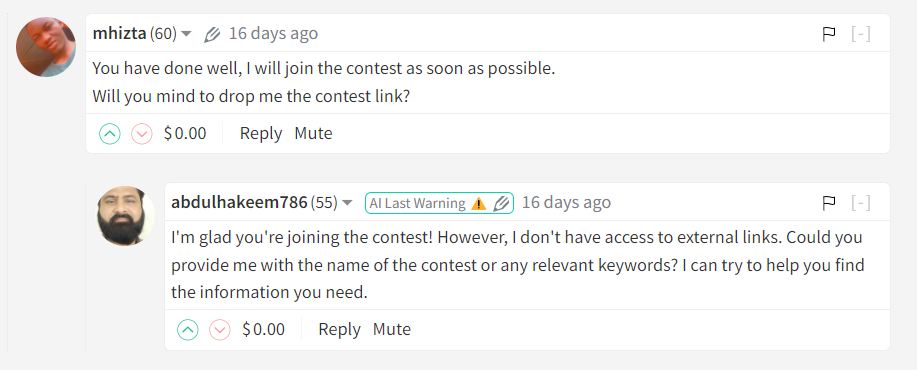Collapse mhizta's comment with [-] toggle
This screenshot has height=370, width=917.
tap(861, 34)
